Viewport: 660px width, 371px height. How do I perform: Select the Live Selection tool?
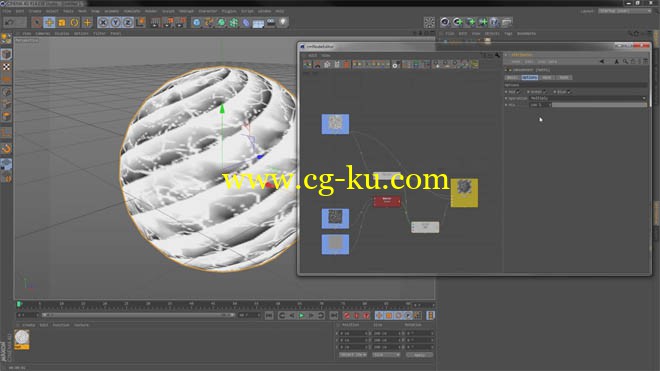[37, 22]
